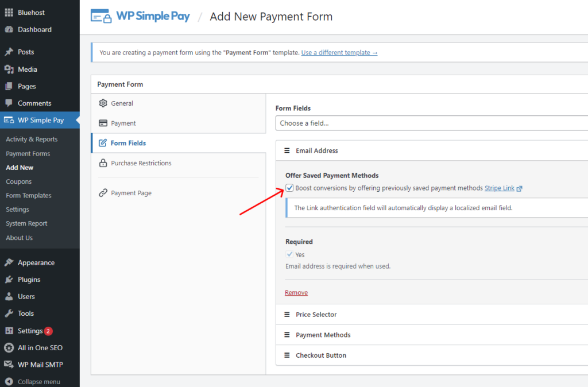Click the WP Simple Pay logo

pyautogui.click(x=140, y=17)
